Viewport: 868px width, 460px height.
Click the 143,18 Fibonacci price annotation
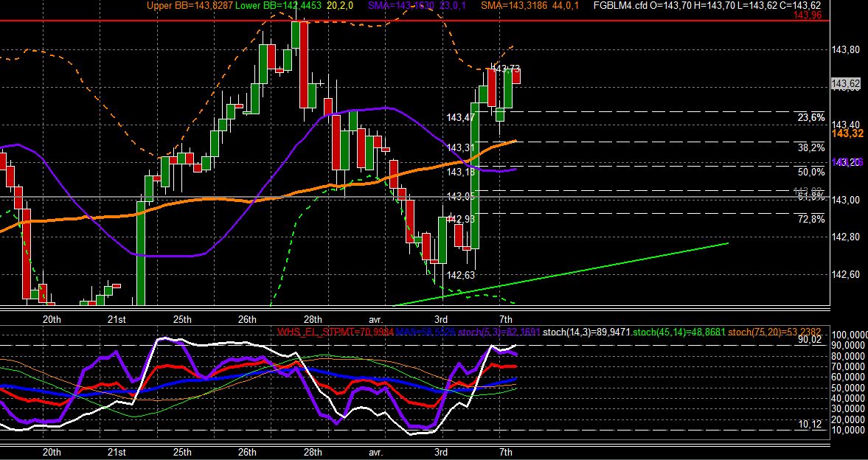(x=461, y=172)
